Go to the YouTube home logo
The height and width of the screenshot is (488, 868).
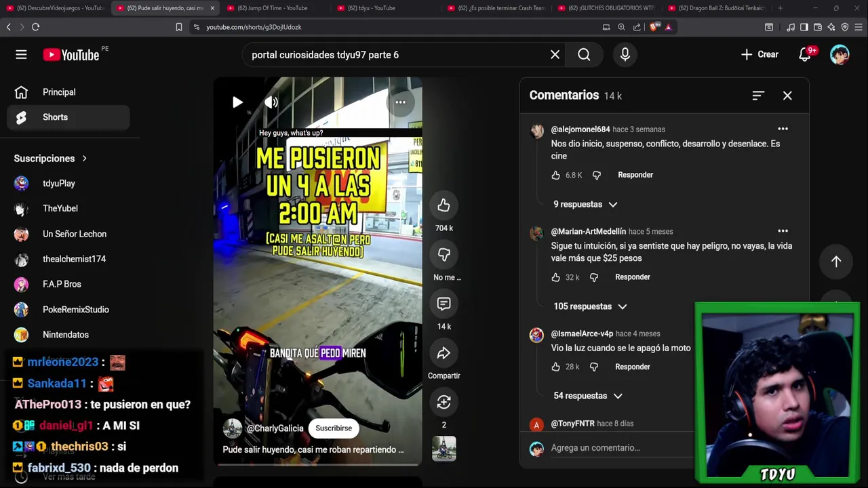71,55
